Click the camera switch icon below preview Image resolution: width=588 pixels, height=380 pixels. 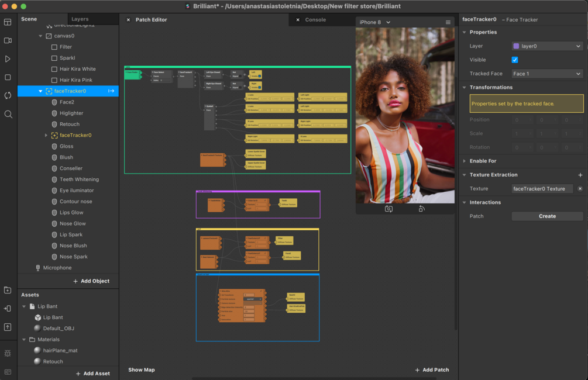[388, 209]
